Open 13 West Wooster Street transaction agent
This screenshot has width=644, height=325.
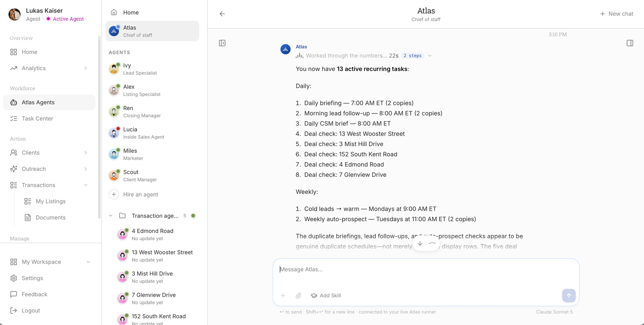point(157,256)
